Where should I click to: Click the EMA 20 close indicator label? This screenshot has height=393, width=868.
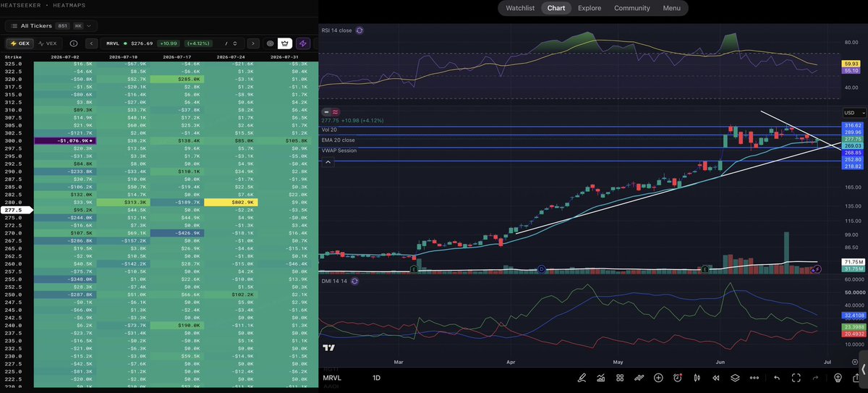339,140
